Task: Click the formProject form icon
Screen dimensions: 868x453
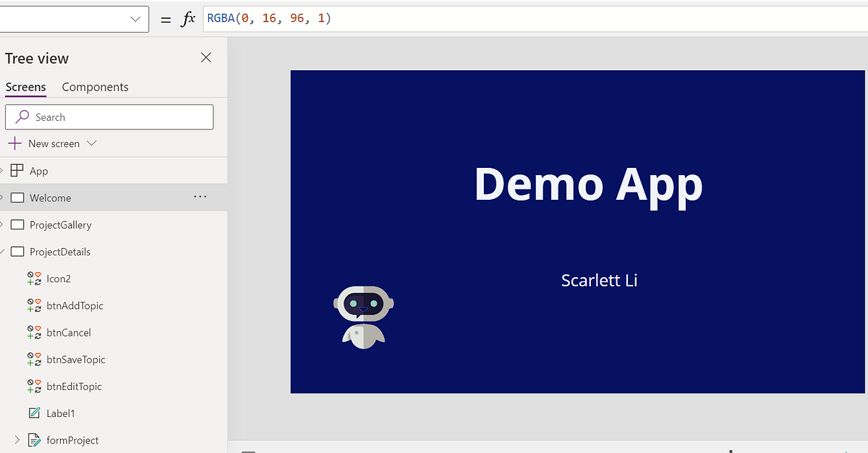Action: pos(34,439)
